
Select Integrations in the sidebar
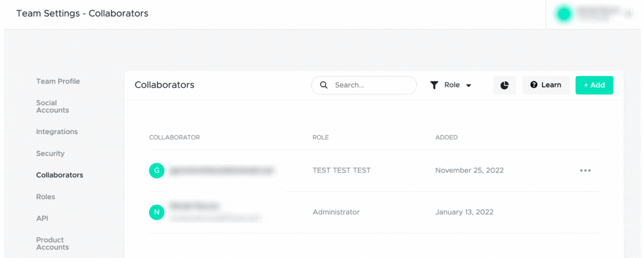pyautogui.click(x=57, y=132)
